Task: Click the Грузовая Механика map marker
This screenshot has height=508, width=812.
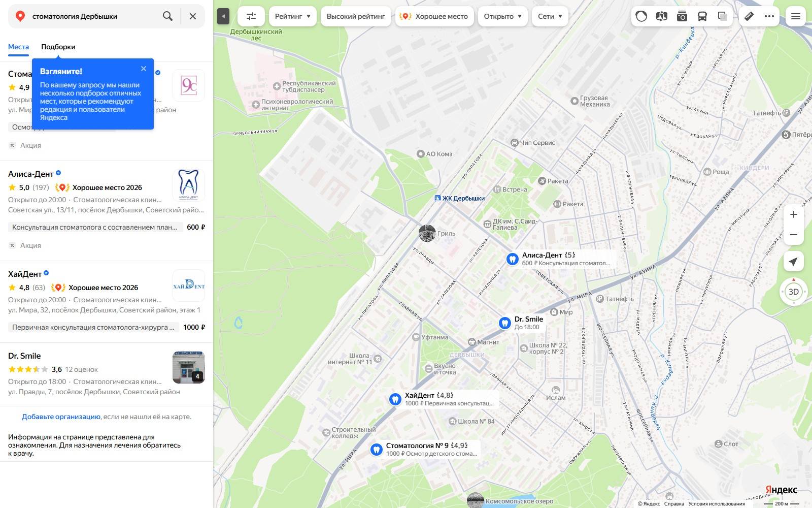Action: (x=574, y=101)
